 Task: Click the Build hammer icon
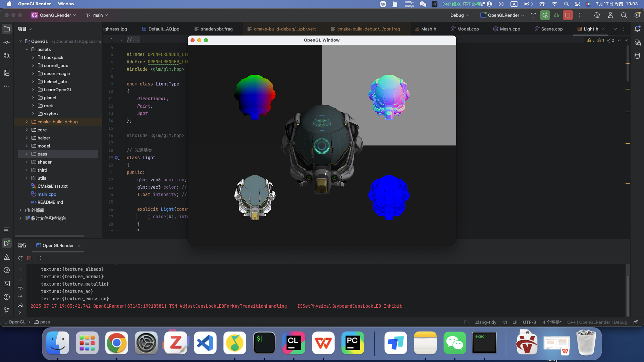pyautogui.click(x=533, y=15)
